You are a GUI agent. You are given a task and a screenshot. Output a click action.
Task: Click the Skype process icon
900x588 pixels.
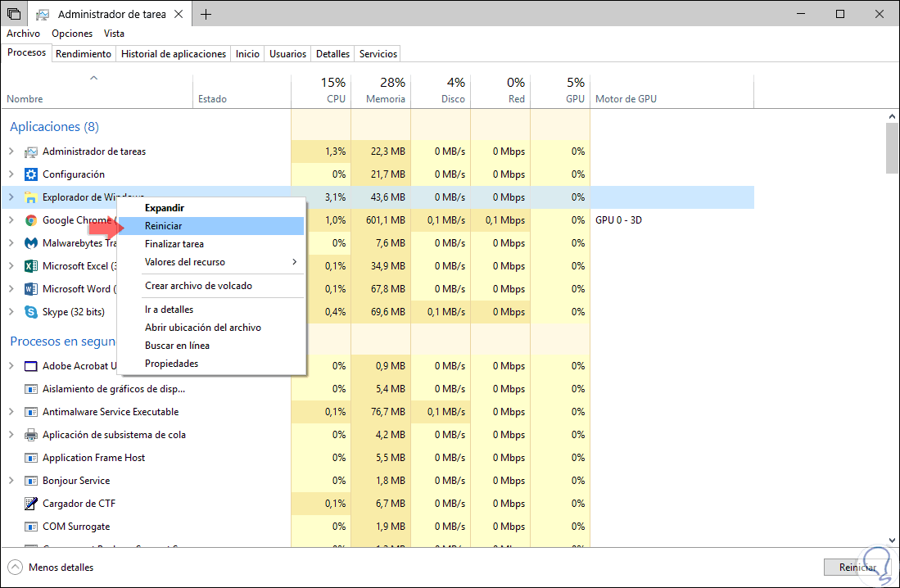(x=31, y=312)
